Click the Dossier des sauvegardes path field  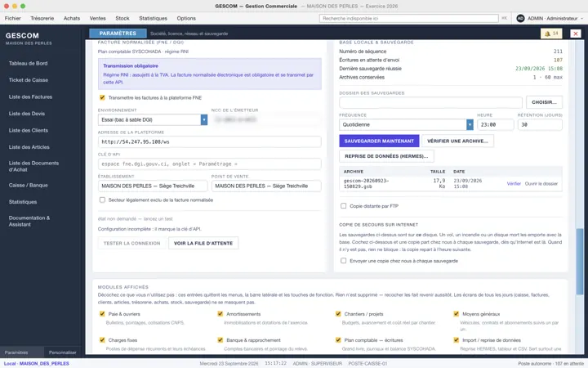point(430,102)
